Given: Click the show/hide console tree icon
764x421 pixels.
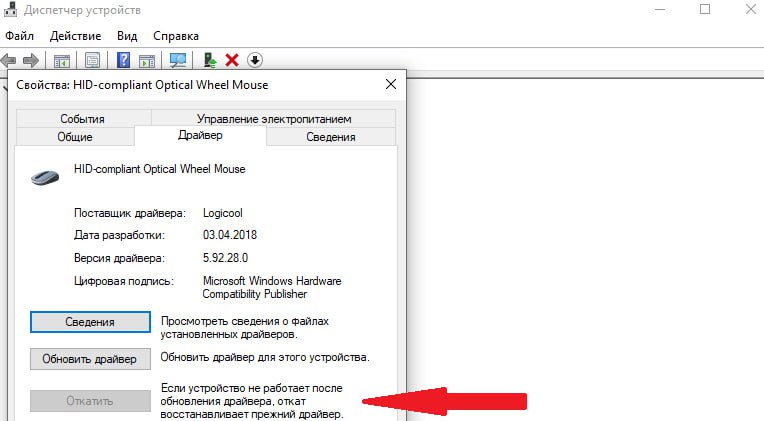Looking at the screenshot, I should [62, 60].
